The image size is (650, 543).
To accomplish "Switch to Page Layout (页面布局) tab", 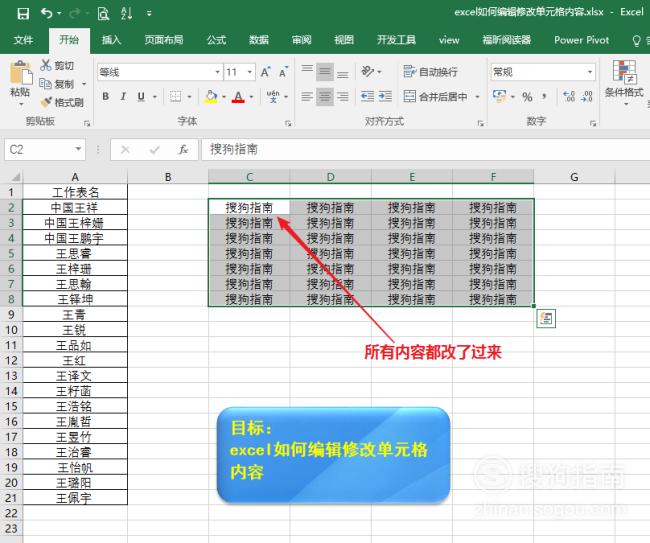I will (164, 40).
